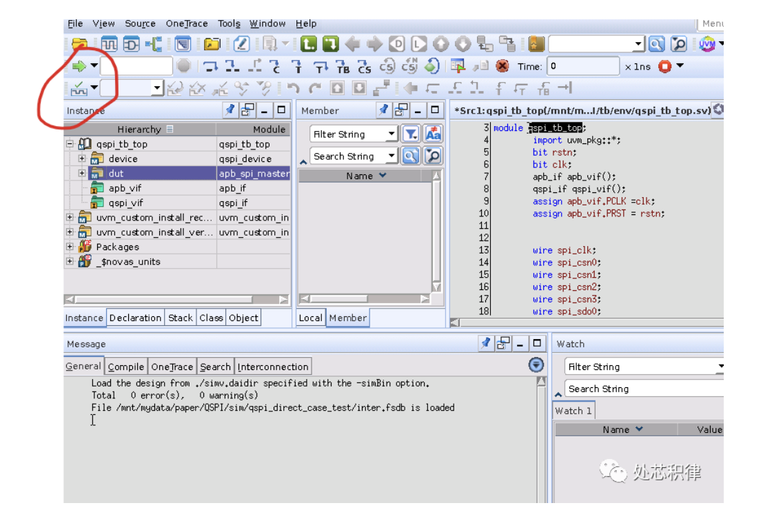Click the magnifier search icon beside Search String

point(411,156)
